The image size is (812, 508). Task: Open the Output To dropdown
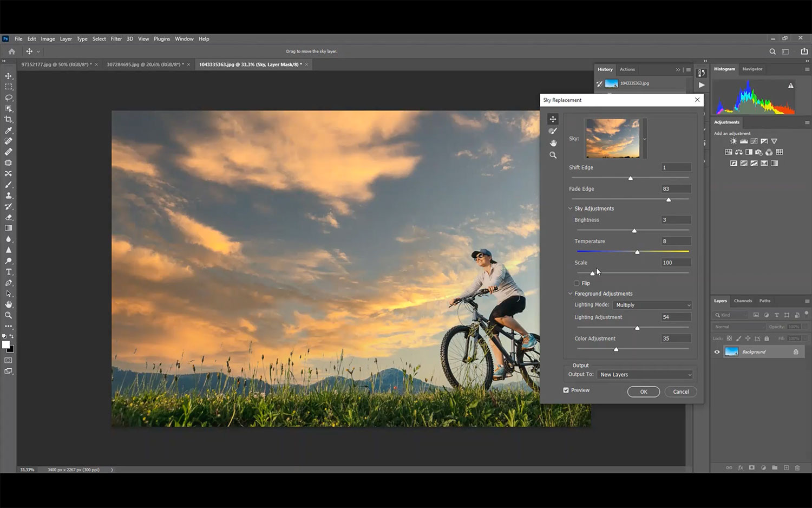pos(645,375)
